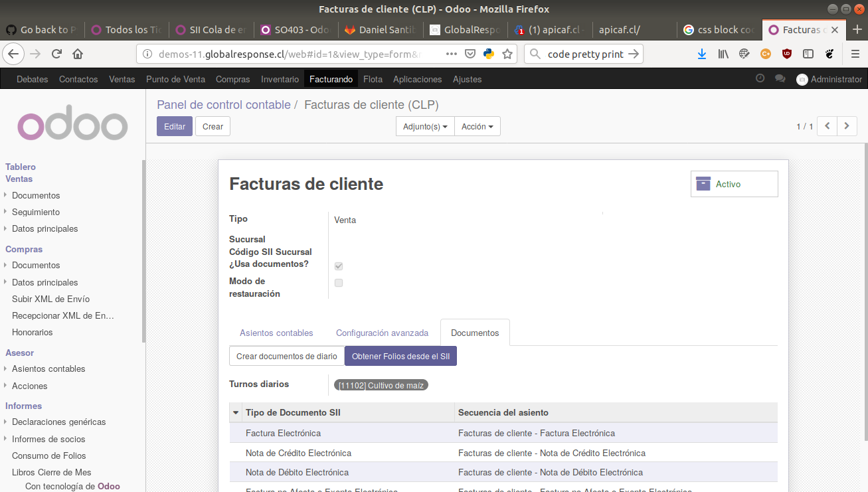The image size is (868, 492).
Task: Toggle the ¿Usa documentos? checkbox
Action: click(x=339, y=266)
